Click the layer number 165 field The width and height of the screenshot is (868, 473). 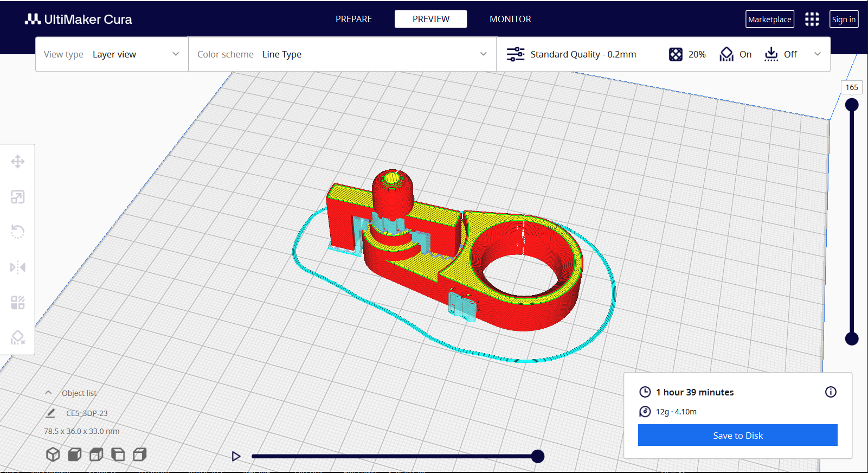pyautogui.click(x=852, y=87)
